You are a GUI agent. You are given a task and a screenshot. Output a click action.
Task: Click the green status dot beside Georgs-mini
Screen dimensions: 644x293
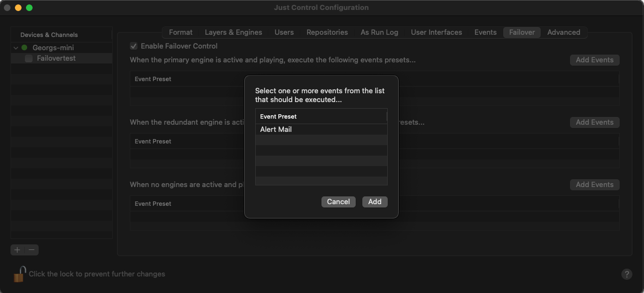24,47
